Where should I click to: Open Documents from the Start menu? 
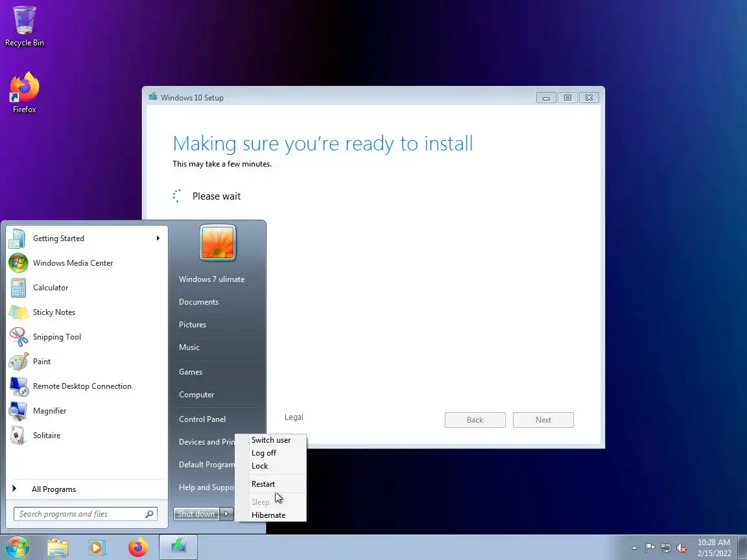198,302
